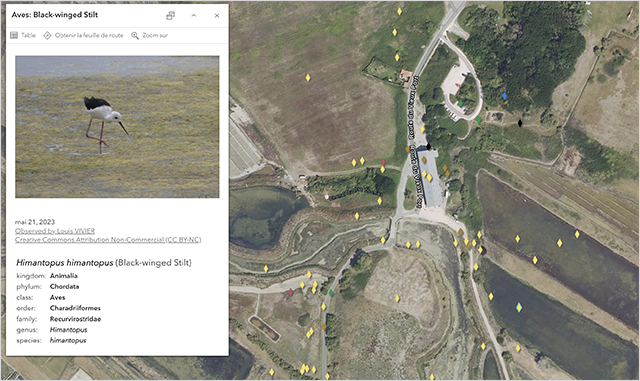
Task: Select the black diamond marker on the wooded trail
Action: point(520,123)
